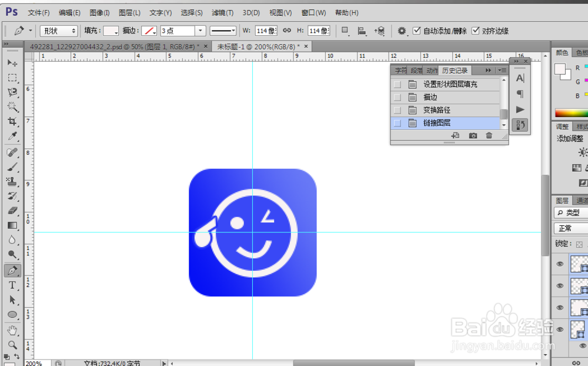The width and height of the screenshot is (588, 366).
Task: Open the Paragraph panel icon
Action: pyautogui.click(x=520, y=94)
